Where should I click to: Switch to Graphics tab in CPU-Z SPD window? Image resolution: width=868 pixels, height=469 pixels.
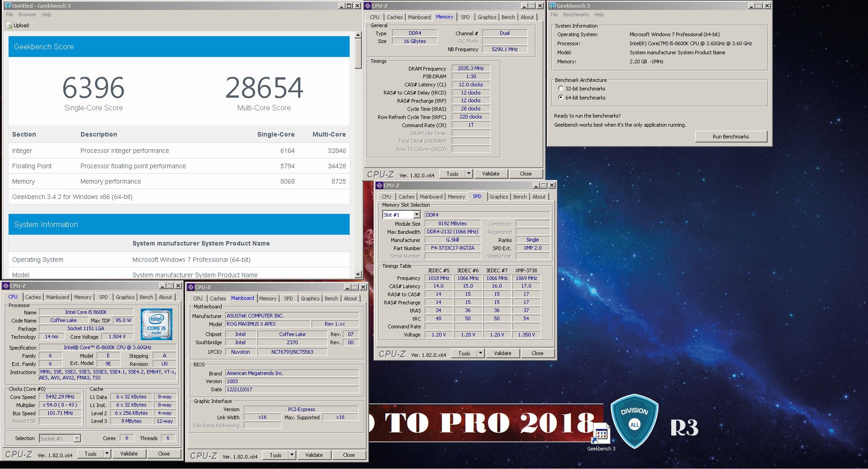coord(498,197)
